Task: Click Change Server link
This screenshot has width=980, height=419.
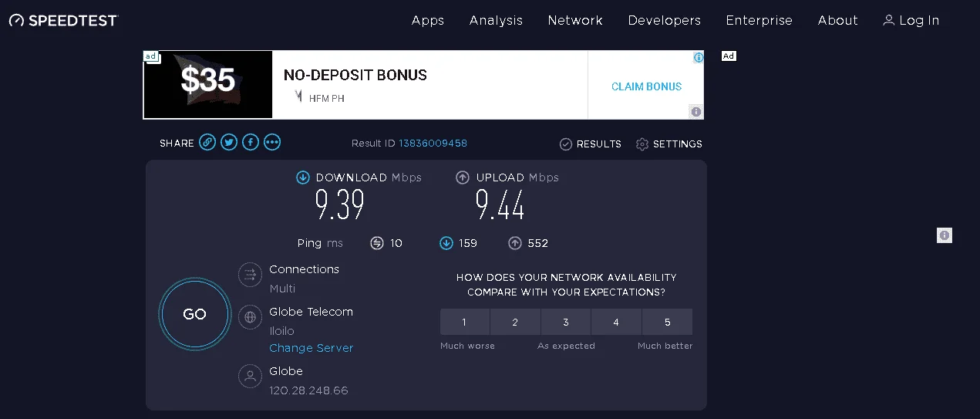Action: click(x=312, y=348)
